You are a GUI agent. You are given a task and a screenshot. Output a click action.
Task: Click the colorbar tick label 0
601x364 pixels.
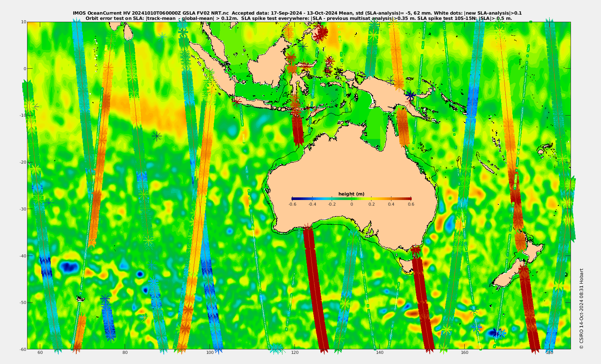click(x=352, y=205)
